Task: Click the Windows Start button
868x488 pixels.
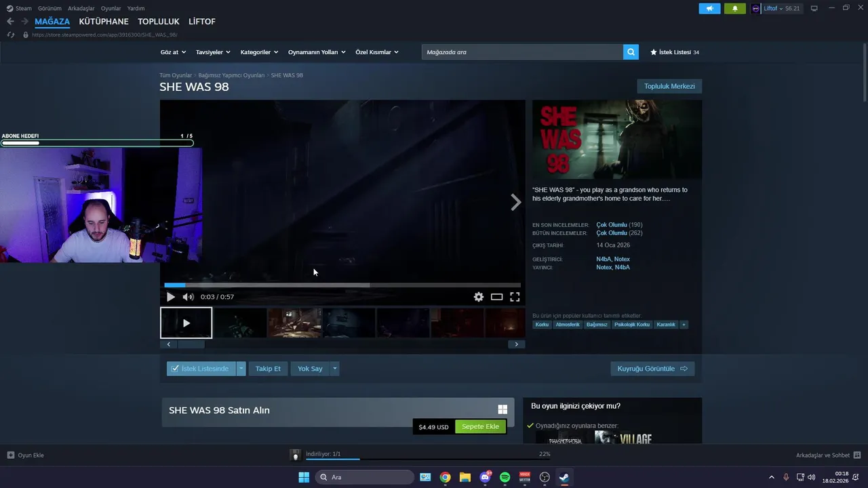Action: (304, 477)
